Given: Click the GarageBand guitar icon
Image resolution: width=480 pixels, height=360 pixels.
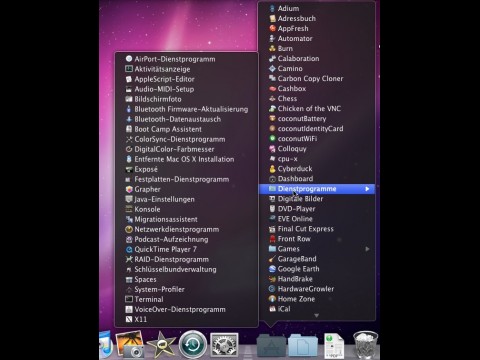Looking at the screenshot, I should click(272, 259).
